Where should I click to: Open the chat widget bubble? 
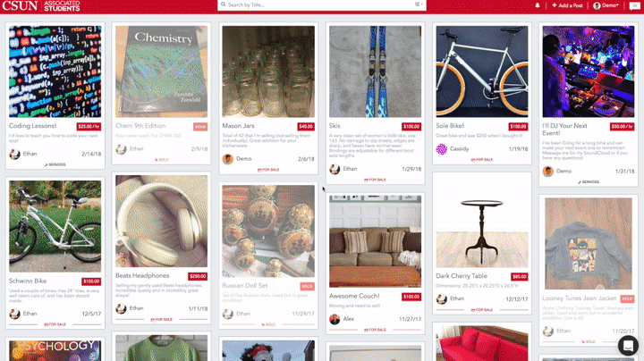tap(628, 346)
